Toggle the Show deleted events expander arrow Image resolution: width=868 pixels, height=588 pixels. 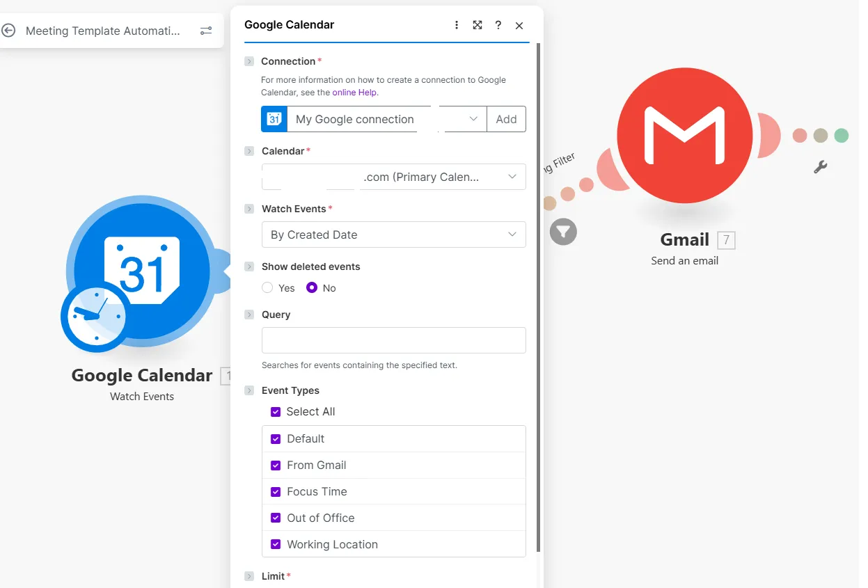click(249, 267)
